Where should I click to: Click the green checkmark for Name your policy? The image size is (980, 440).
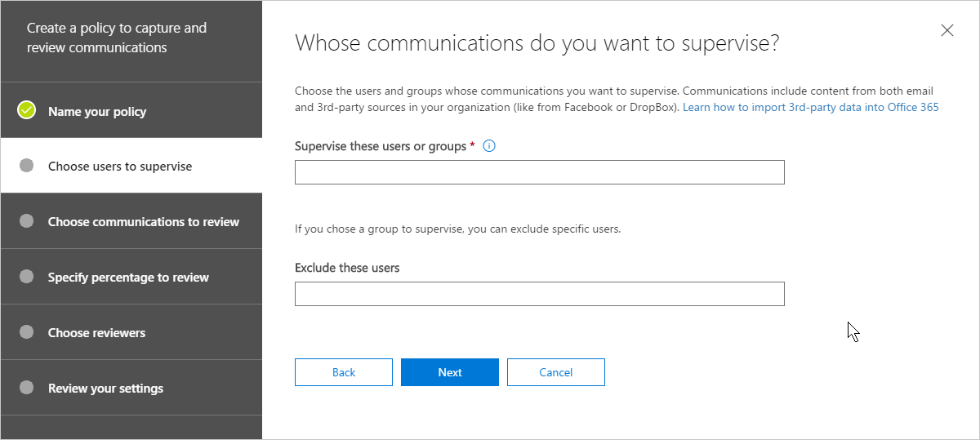[27, 110]
